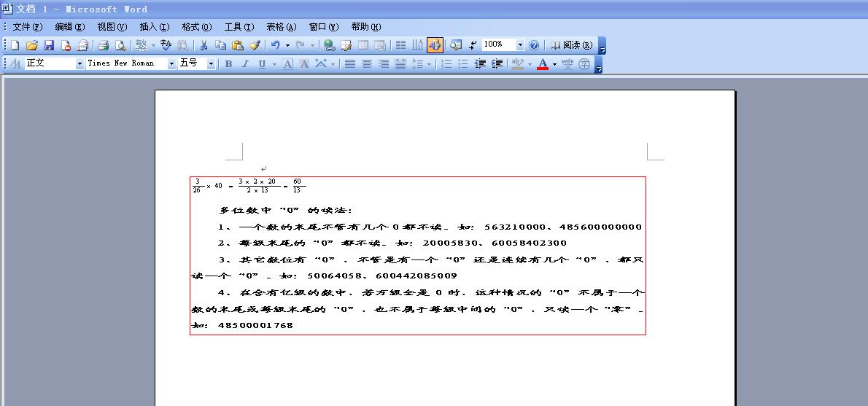The height and width of the screenshot is (406, 868).
Task: Toggle the Drawing toolbar button
Action: [435, 45]
